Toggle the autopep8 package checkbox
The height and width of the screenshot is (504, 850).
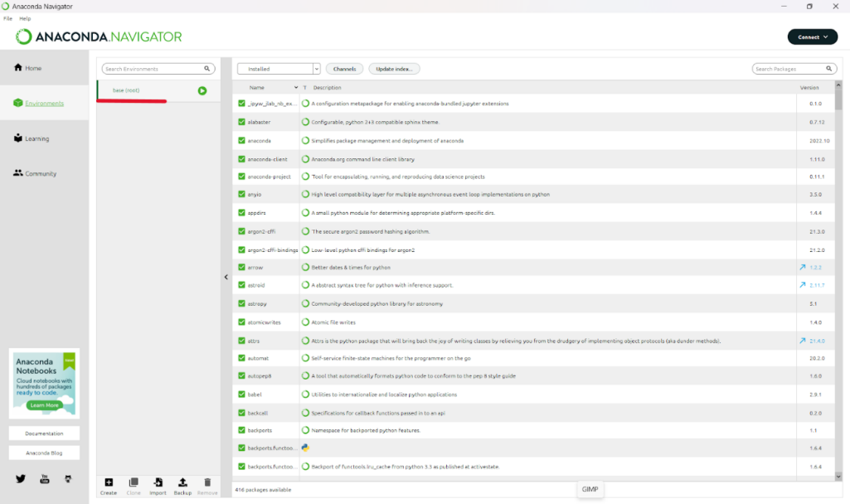pos(242,376)
